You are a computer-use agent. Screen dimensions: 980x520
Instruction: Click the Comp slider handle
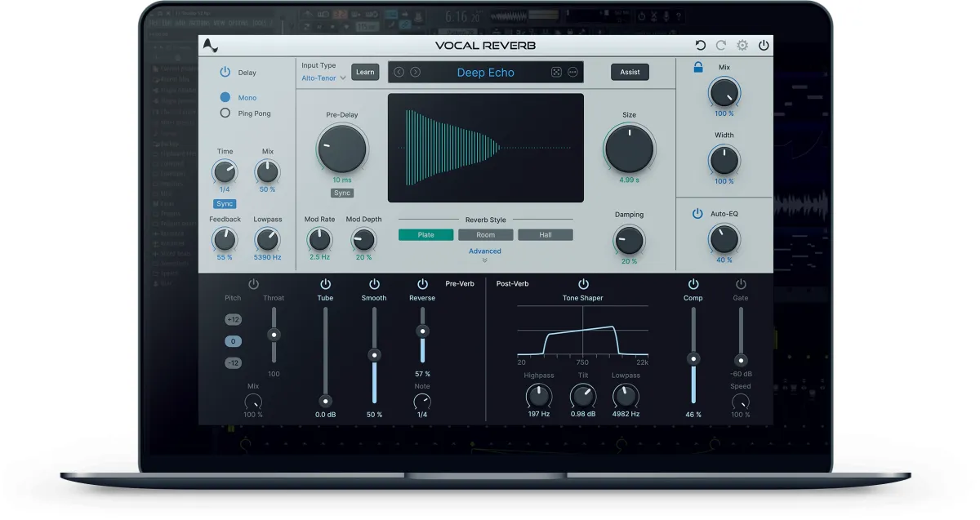(x=693, y=358)
